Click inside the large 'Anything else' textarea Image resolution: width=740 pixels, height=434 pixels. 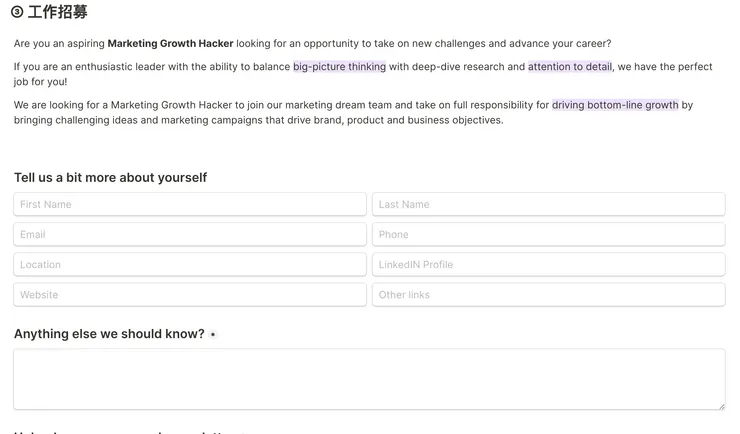click(369, 378)
